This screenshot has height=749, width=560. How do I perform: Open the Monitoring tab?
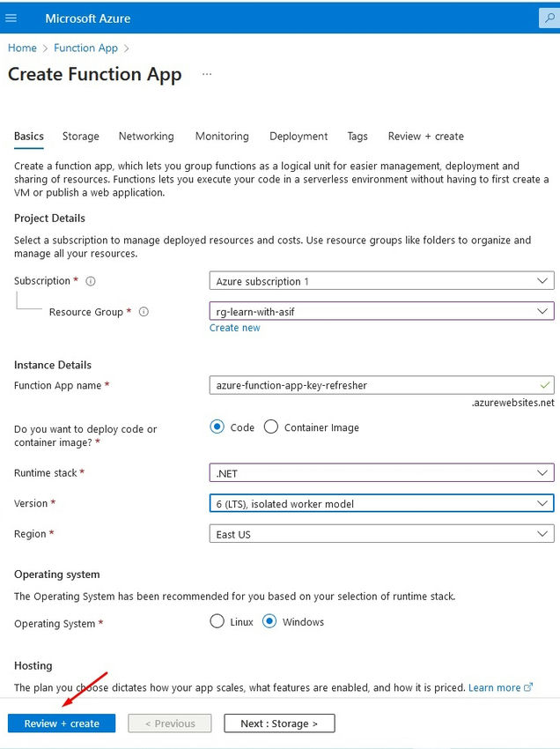(x=221, y=137)
